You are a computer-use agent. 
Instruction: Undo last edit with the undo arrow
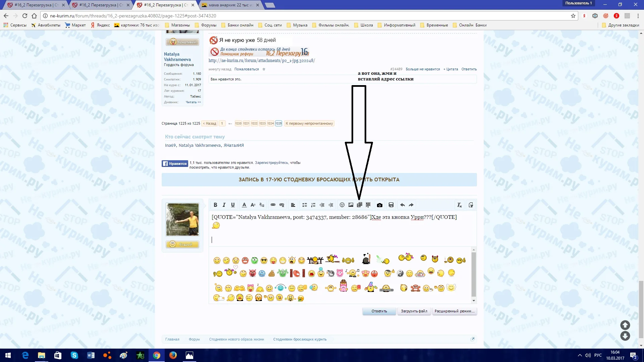402,205
